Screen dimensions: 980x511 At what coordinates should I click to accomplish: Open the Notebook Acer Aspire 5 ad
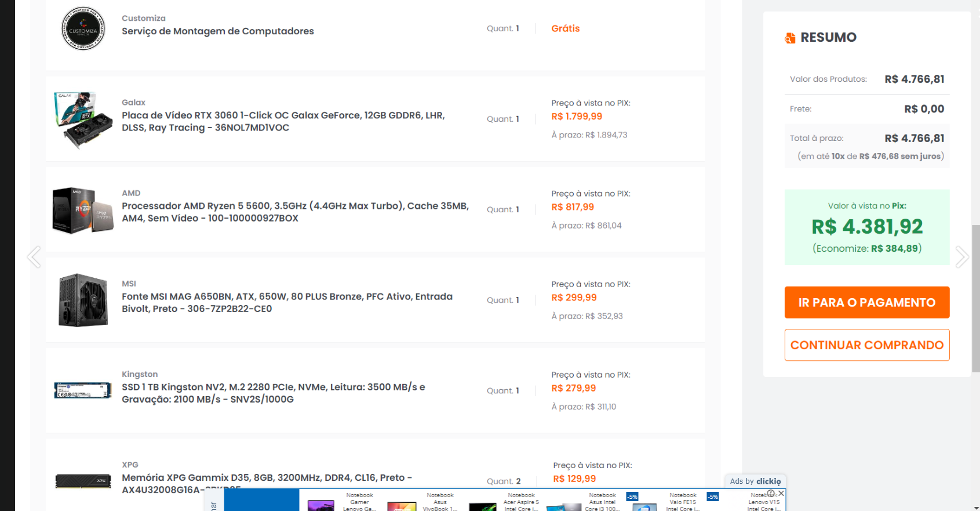[521, 502]
